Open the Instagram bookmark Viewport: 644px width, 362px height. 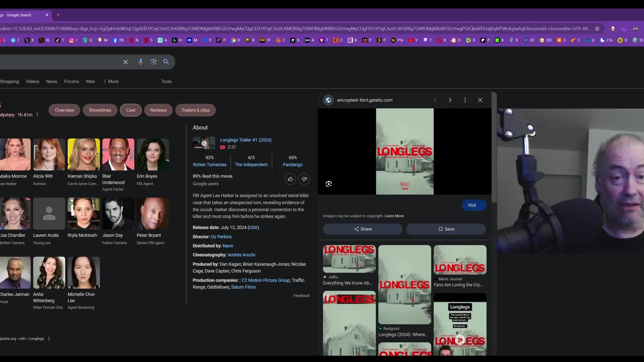point(72,40)
